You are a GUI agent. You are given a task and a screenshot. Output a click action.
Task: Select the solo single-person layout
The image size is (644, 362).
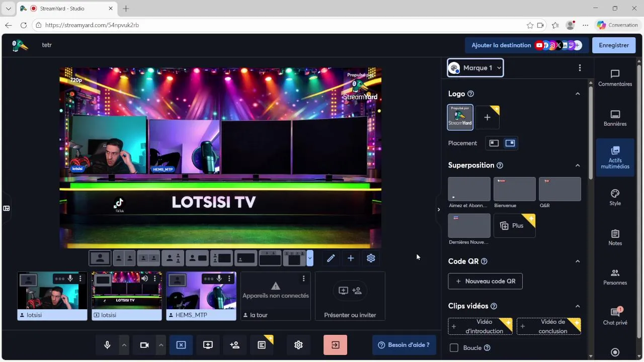[x=100, y=258]
